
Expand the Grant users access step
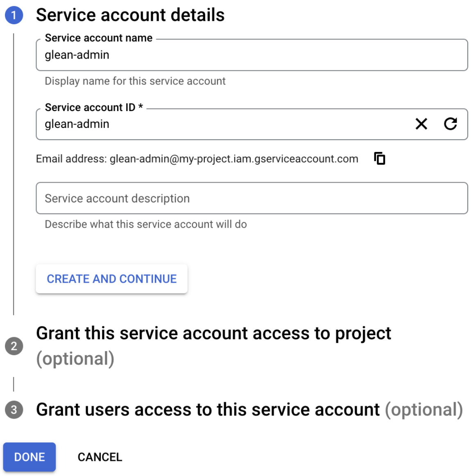(208, 409)
